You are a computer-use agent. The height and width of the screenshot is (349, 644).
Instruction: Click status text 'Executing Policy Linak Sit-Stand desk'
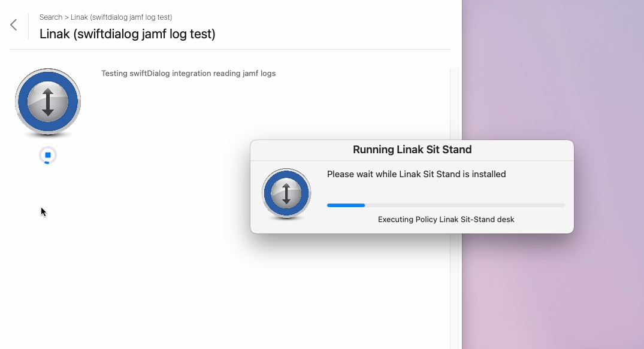(446, 219)
